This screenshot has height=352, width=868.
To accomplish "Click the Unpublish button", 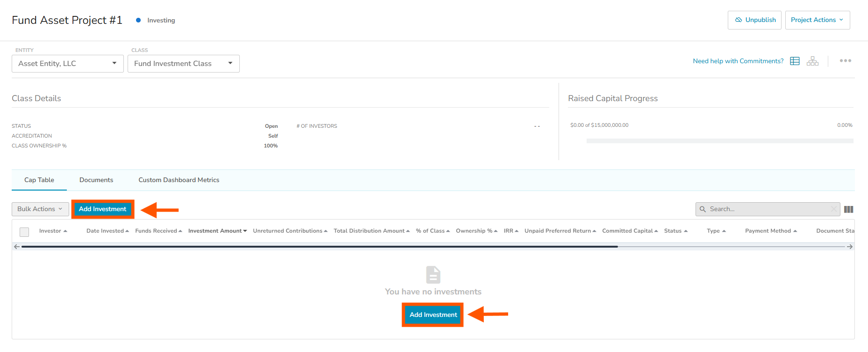I will tap(754, 20).
